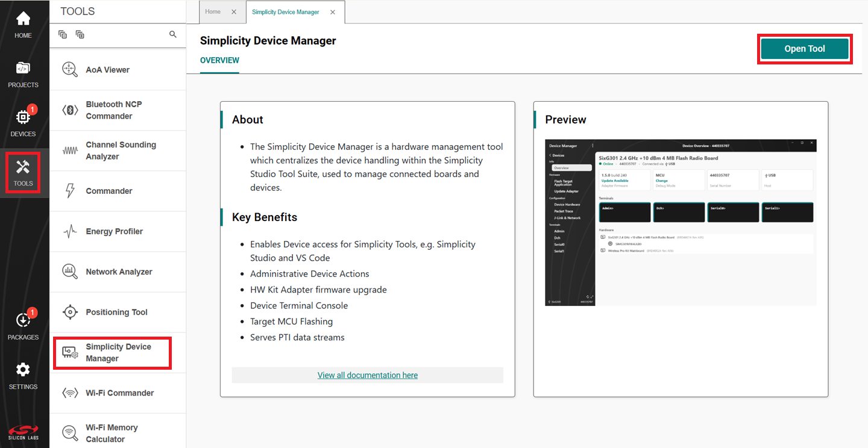Viewport: 868px width, 448px height.
Task: Open the Network Analyzer tool entry
Action: pyautogui.click(x=119, y=272)
